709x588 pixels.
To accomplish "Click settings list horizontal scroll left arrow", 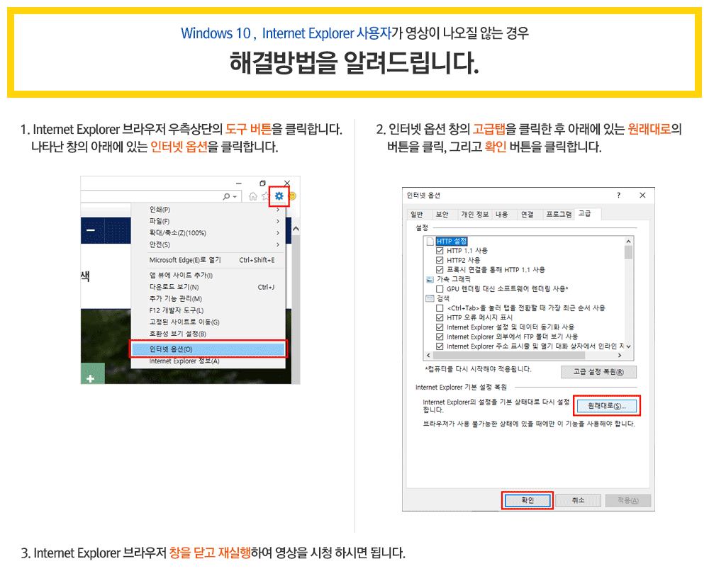I will (429, 355).
